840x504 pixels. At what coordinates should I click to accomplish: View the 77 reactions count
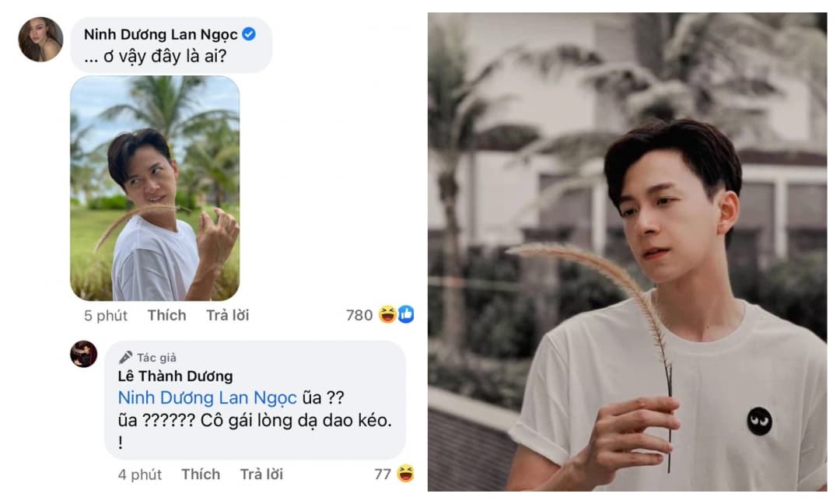click(383, 474)
